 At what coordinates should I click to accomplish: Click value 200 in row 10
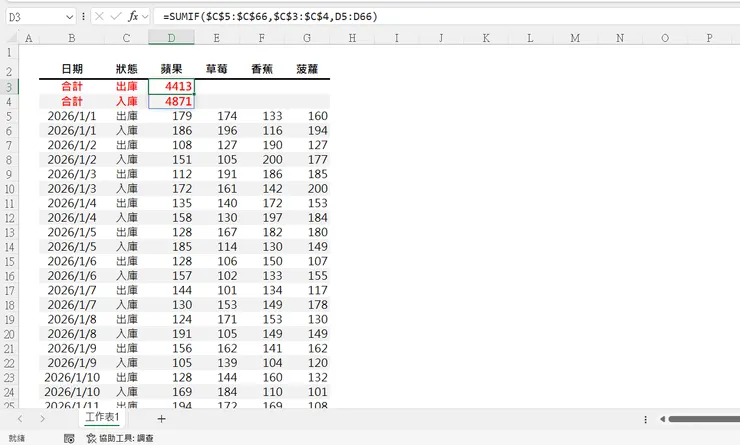click(x=307, y=189)
